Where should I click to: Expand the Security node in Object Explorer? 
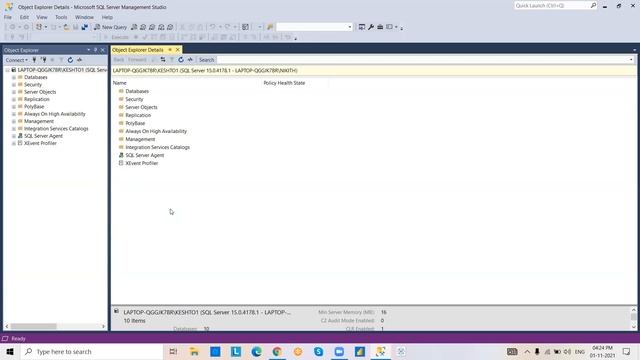pos(14,85)
